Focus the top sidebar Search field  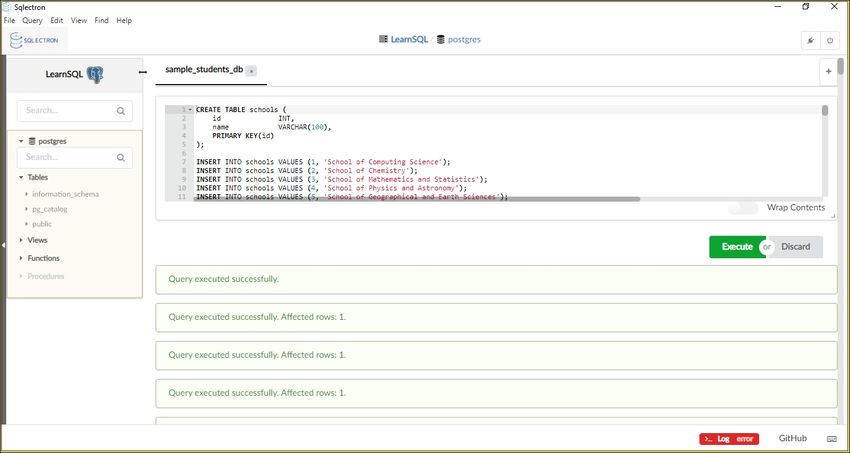(75, 111)
